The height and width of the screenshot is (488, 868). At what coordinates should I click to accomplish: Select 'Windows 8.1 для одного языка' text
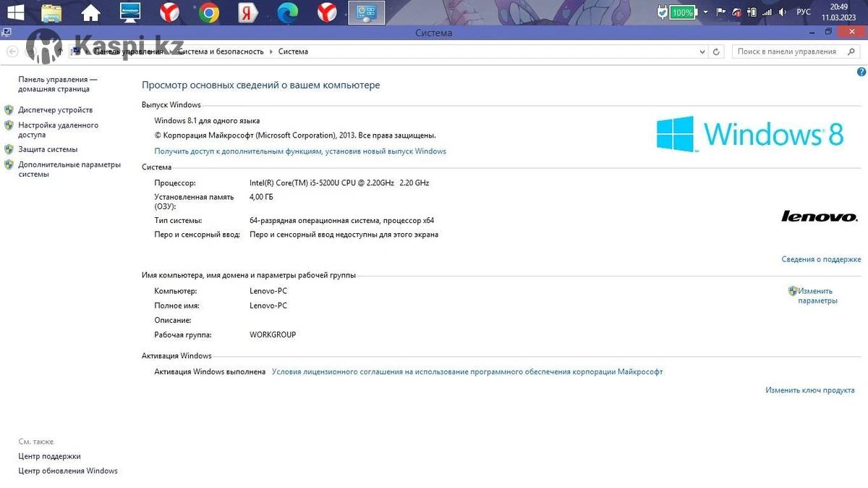point(207,121)
